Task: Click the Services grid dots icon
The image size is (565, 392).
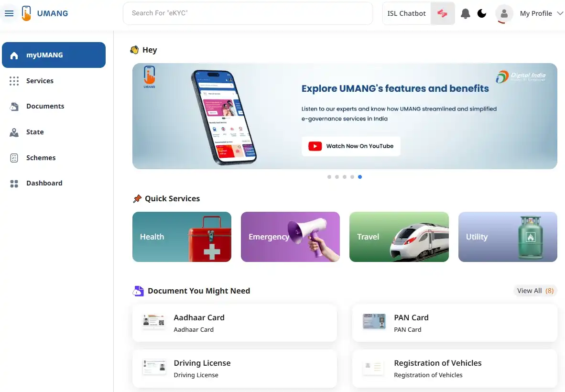Action: [x=14, y=81]
